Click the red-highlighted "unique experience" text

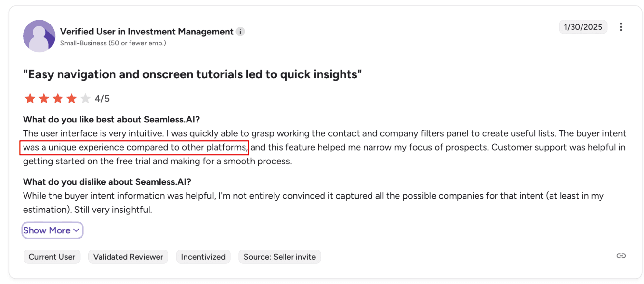[x=134, y=148]
